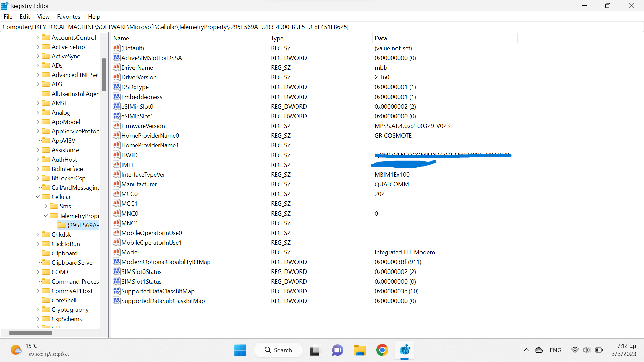
Task: Open Google Chrome from the taskbar
Action: (x=382, y=350)
